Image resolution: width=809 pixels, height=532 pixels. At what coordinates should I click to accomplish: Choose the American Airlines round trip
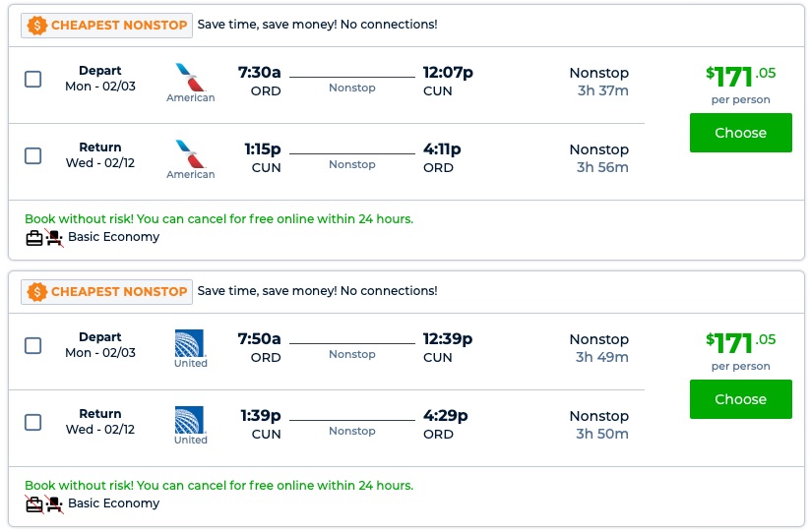(740, 133)
